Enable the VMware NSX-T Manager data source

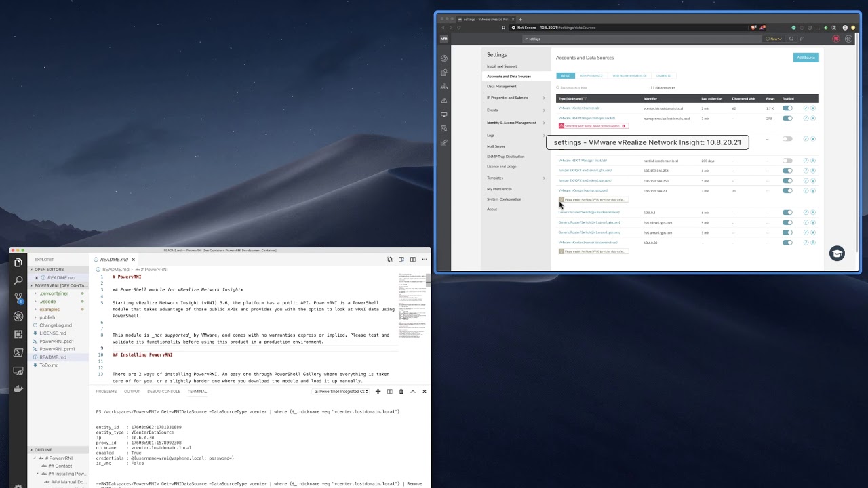click(x=787, y=161)
